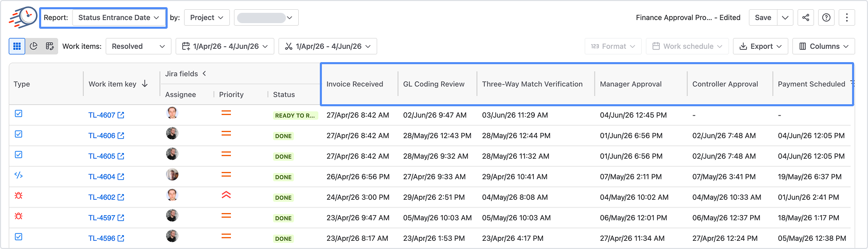868x249 pixels.
Task: Click the assignee avatar for TL-4607
Action: pos(172,113)
